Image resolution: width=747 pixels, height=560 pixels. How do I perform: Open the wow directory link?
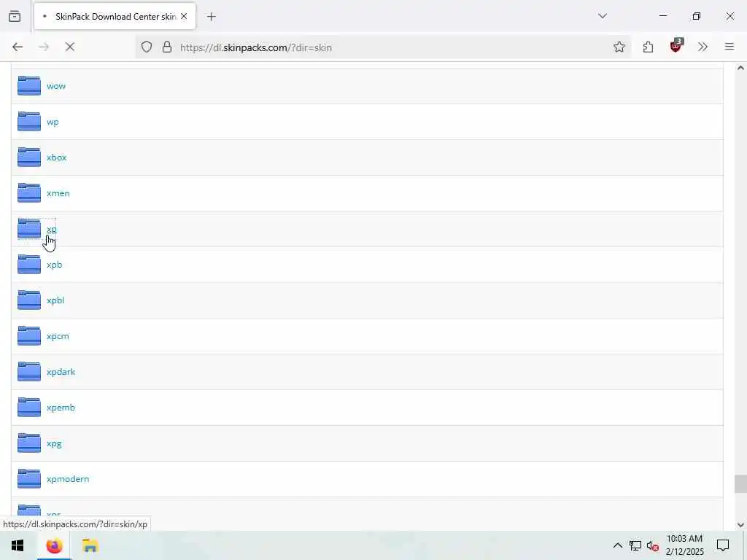56,86
